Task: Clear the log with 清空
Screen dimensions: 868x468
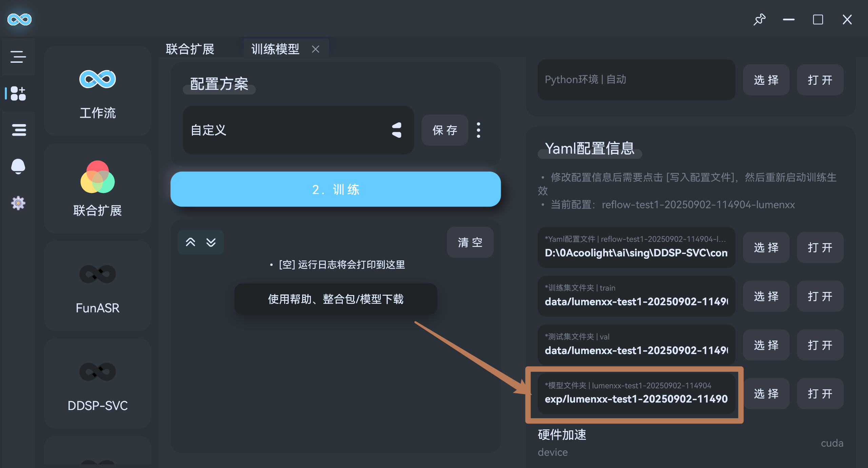Action: (470, 242)
